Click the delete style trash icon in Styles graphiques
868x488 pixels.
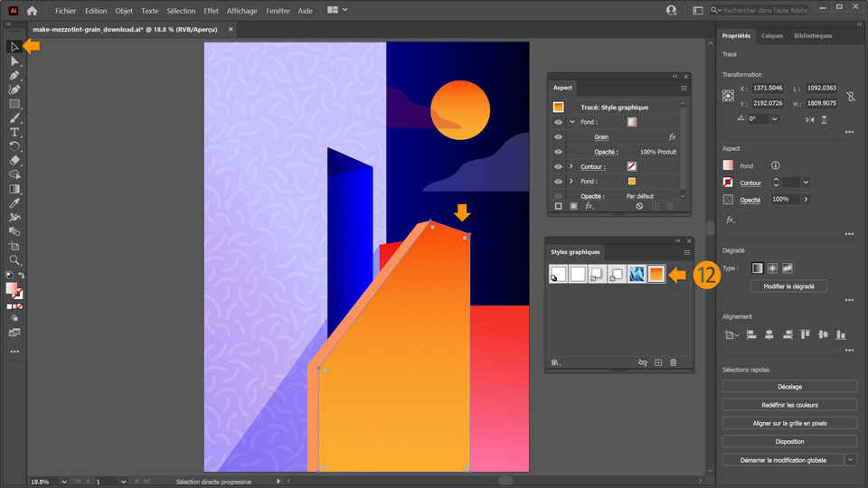tap(673, 362)
